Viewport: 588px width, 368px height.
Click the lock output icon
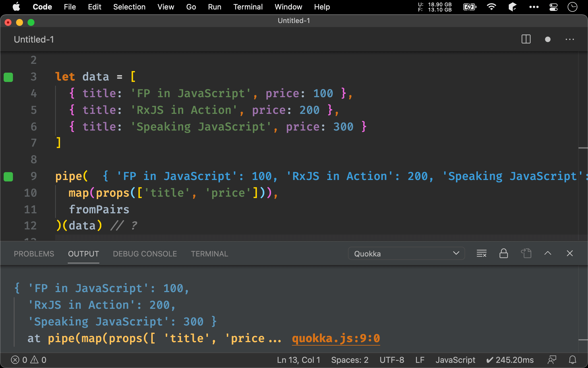point(503,253)
